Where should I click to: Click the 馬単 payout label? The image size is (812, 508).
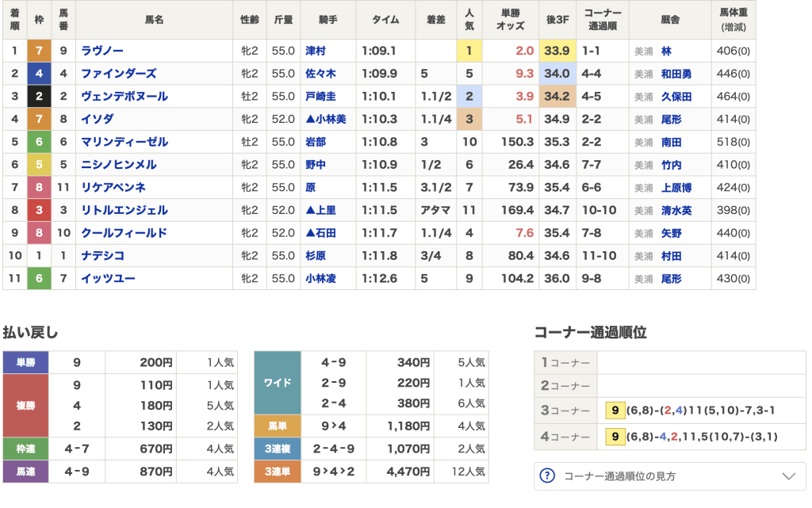278,426
